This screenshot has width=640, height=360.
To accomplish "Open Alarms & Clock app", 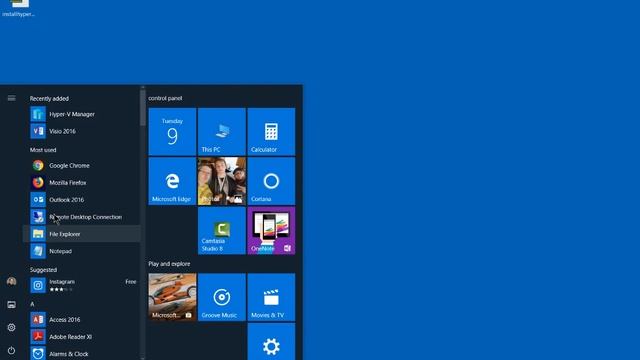I will 82,353.
